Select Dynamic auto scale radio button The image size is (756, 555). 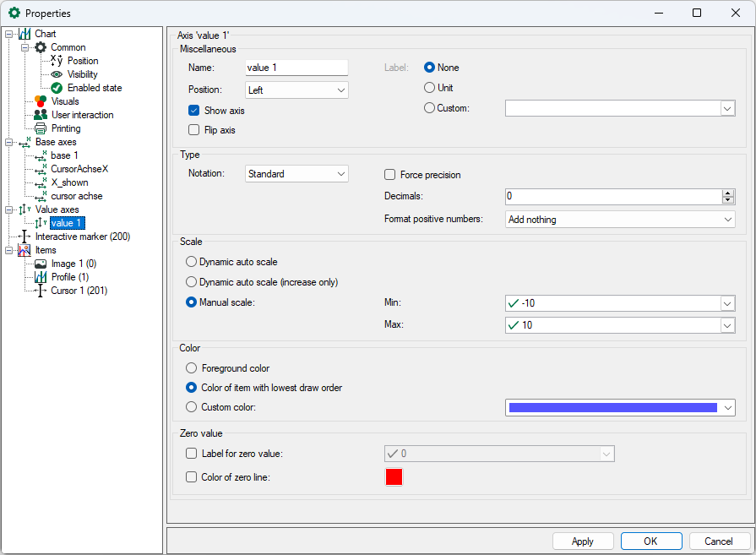point(192,262)
